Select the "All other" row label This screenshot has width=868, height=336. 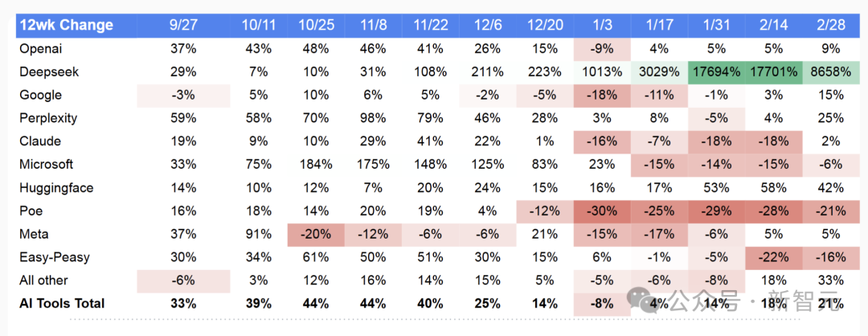pyautogui.click(x=44, y=281)
